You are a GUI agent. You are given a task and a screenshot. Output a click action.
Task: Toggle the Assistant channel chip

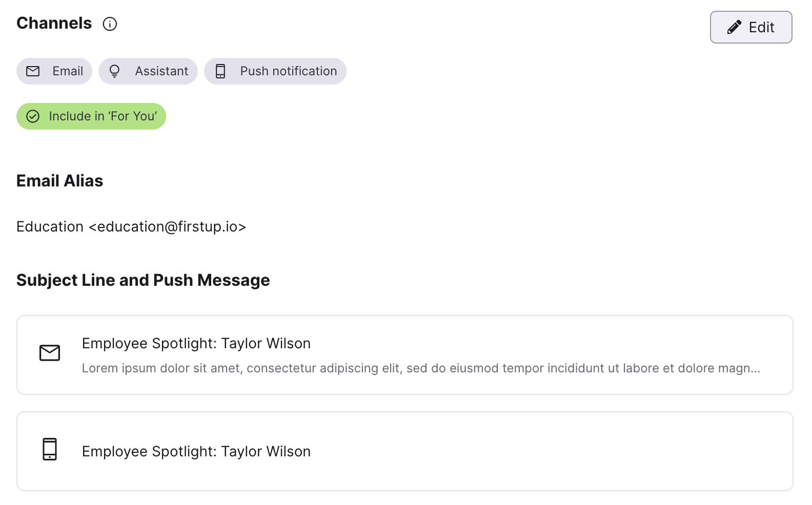[148, 71]
